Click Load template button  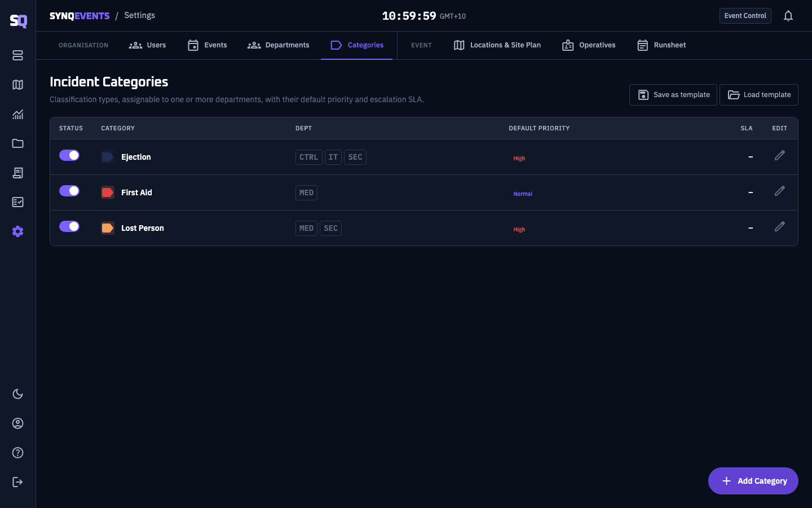pos(759,95)
